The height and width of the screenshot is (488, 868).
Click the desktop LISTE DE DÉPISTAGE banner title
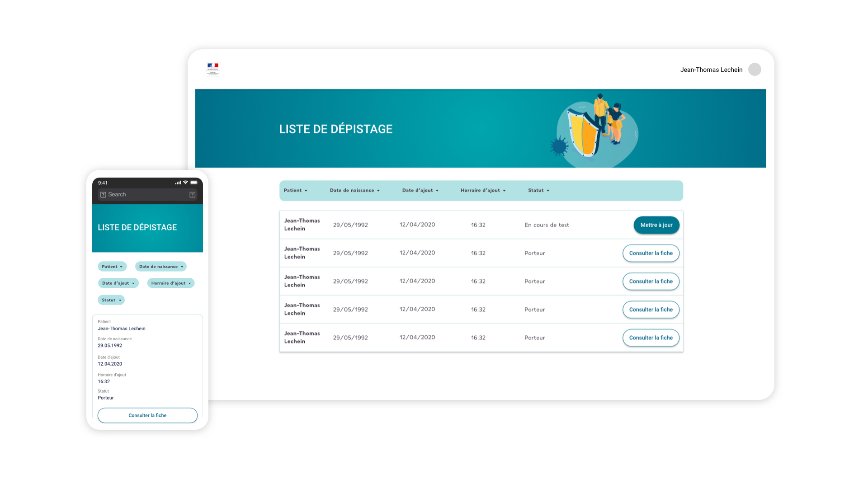tap(336, 129)
